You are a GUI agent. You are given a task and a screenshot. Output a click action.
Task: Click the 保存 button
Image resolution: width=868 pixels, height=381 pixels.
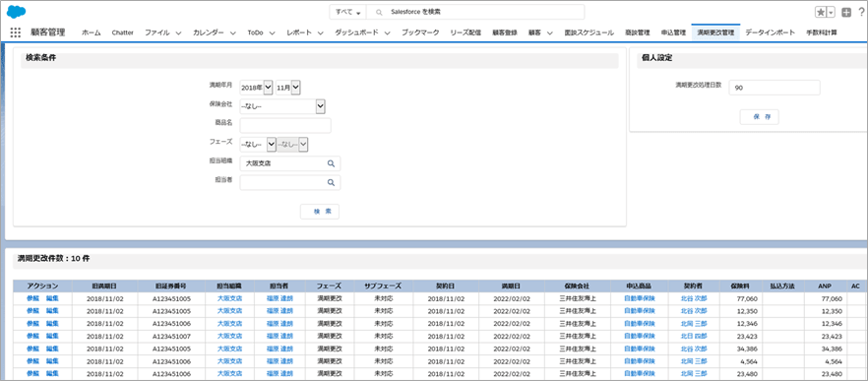click(x=759, y=117)
